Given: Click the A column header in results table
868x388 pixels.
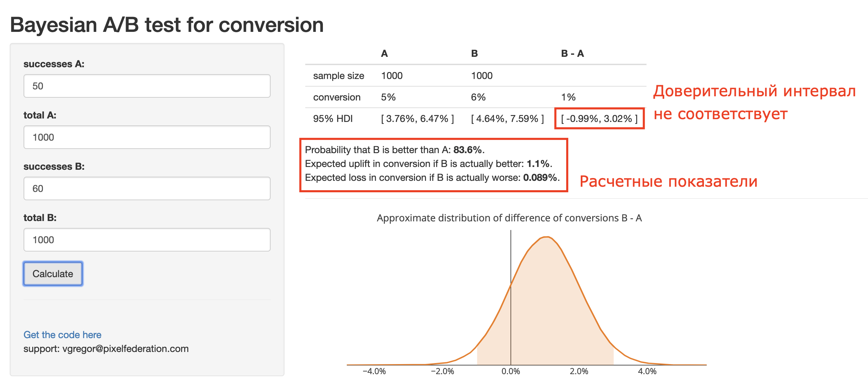Looking at the screenshot, I should click(x=384, y=54).
